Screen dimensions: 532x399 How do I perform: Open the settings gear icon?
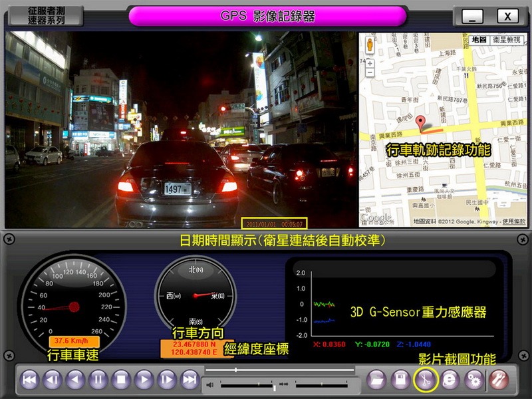[474, 380]
